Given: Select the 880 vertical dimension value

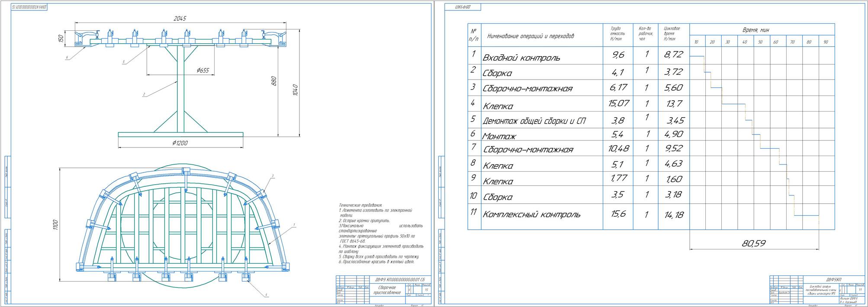Looking at the screenshot, I should coord(273,81).
